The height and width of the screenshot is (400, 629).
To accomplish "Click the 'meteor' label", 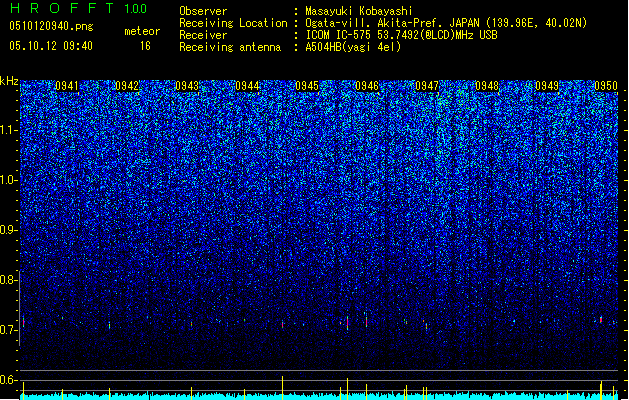I will 142,31.
